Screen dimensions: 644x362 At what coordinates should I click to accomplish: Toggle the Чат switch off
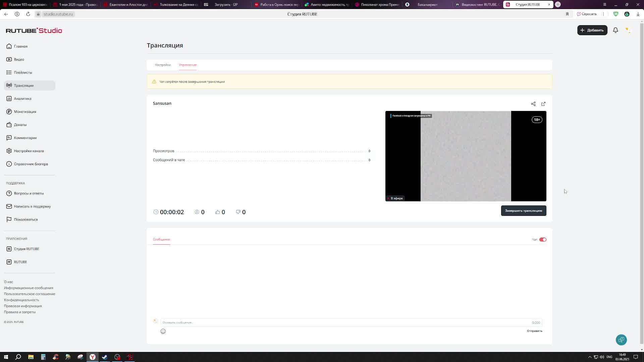pyautogui.click(x=543, y=239)
